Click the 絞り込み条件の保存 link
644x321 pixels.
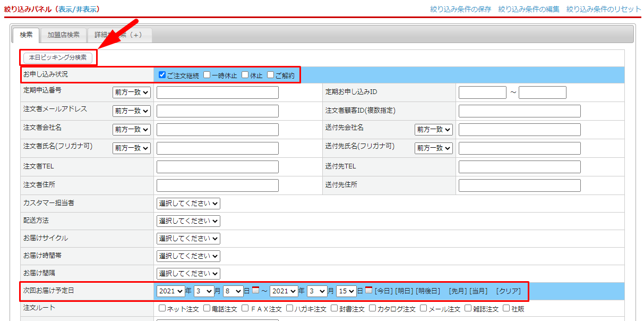(461, 9)
